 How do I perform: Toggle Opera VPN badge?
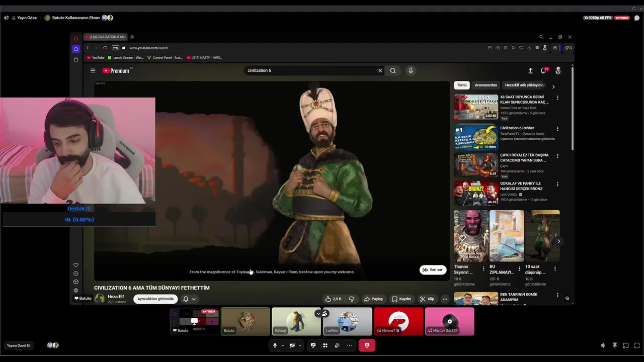pos(116,48)
